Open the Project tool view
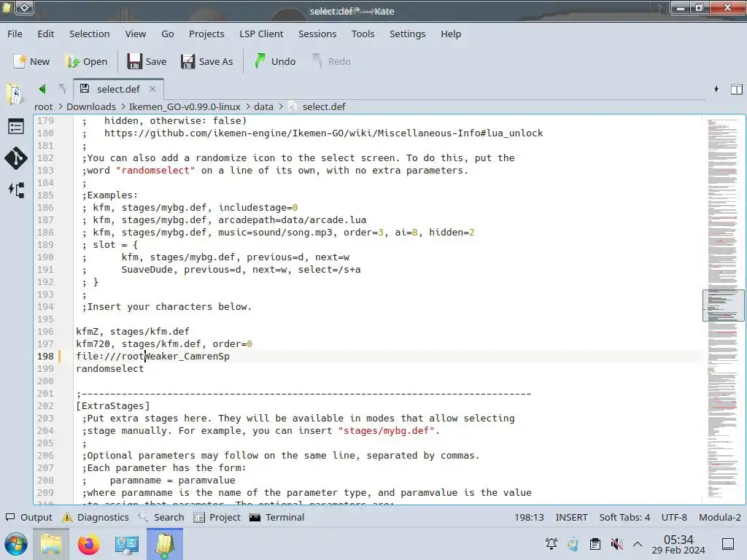 pyautogui.click(x=217, y=517)
